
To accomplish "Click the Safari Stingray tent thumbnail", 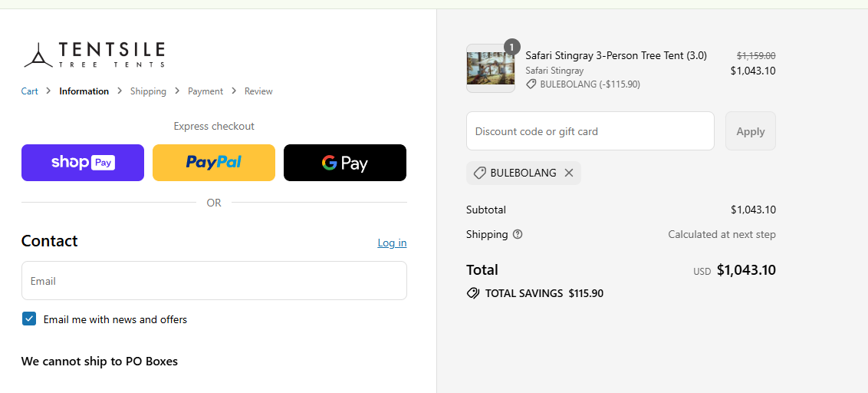I will point(491,68).
